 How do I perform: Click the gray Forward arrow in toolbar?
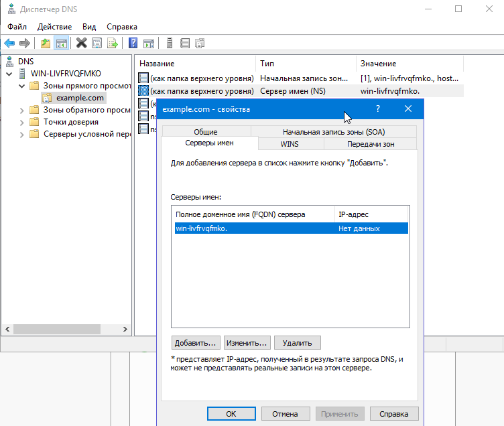25,43
